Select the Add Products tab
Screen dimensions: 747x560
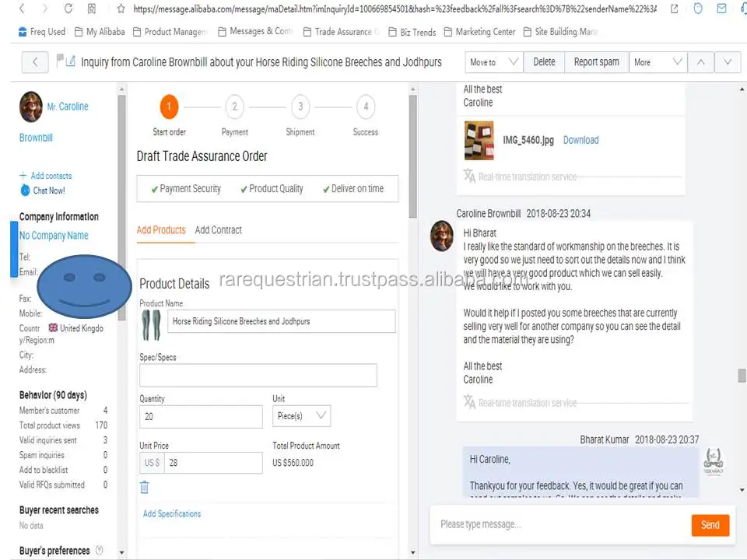(161, 230)
